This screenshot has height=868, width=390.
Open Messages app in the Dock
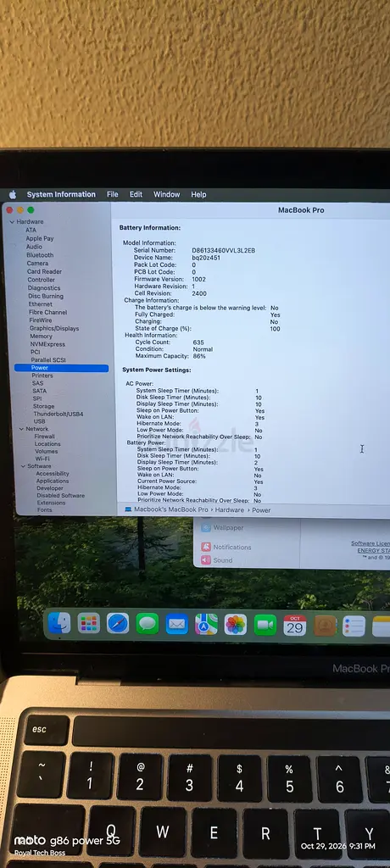tap(148, 624)
